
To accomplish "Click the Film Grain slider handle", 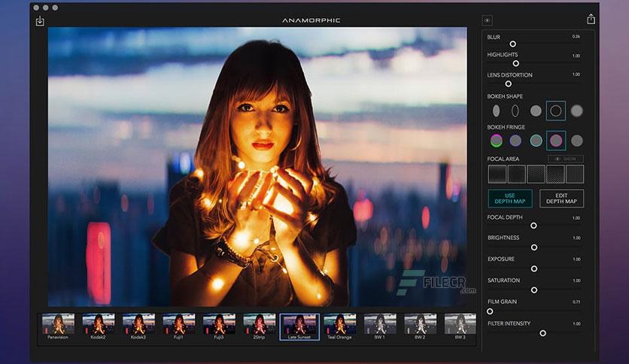I will pyautogui.click(x=490, y=311).
